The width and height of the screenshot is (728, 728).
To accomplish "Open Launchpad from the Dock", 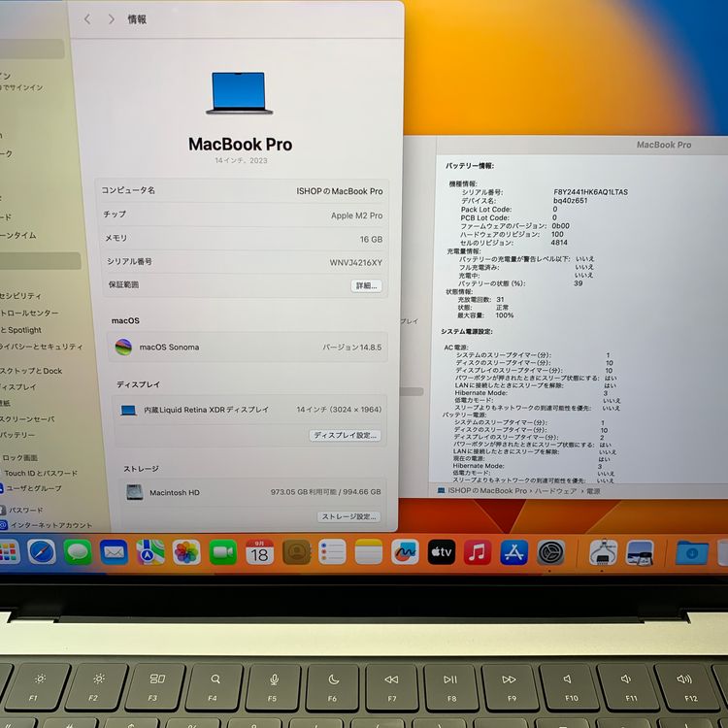I will [x=8, y=552].
